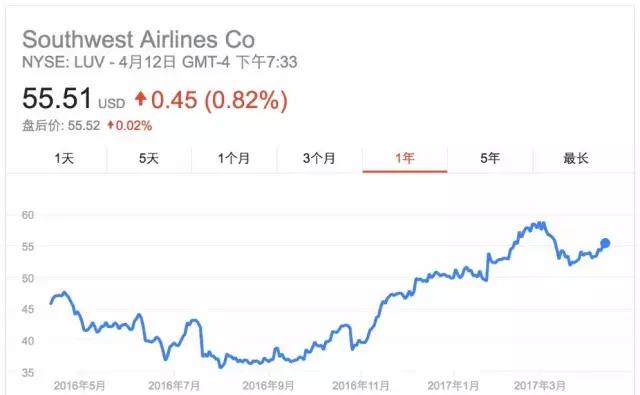Switch to the 5年 chart tab
The image size is (640, 395).
point(490,158)
